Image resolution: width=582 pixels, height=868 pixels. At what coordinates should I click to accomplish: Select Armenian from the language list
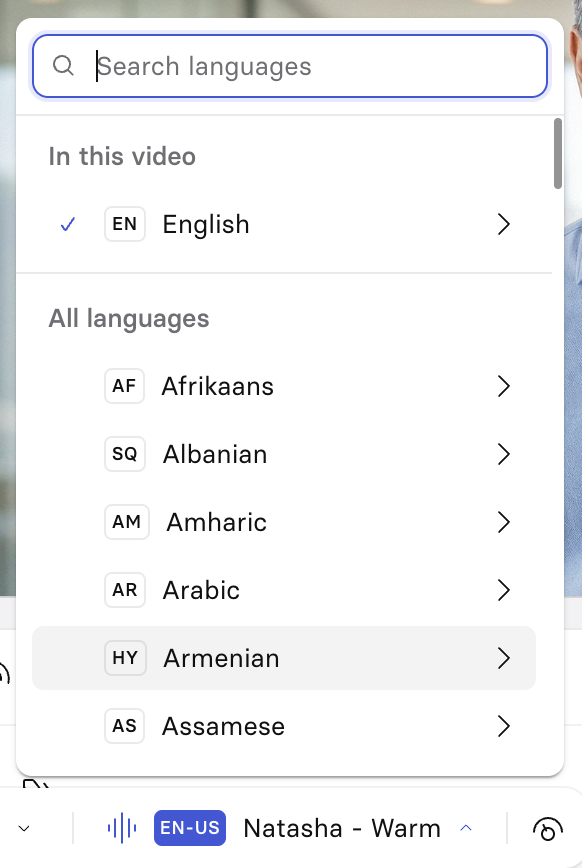point(284,658)
